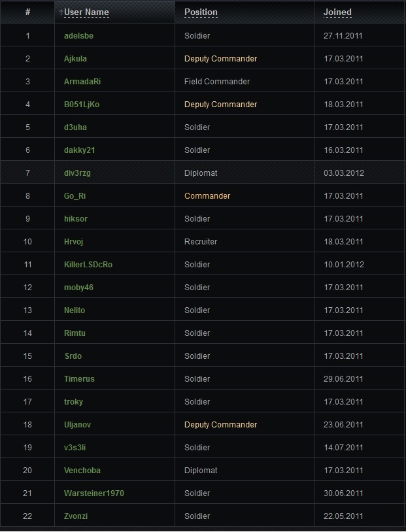
Task: Sort members by Joined date header
Action: click(x=337, y=12)
